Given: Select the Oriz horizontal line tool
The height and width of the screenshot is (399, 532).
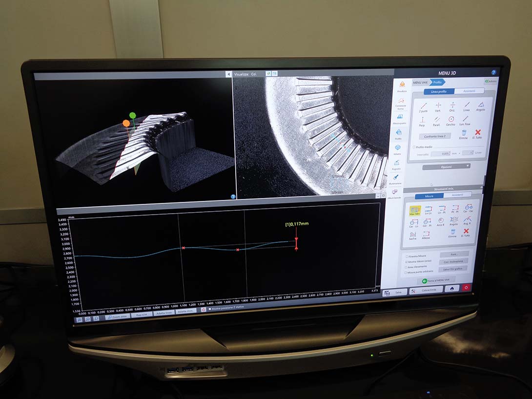Looking at the screenshot, I should 452,107.
